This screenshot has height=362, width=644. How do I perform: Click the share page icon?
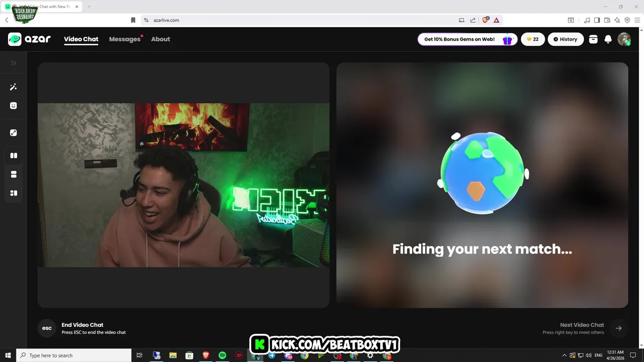click(473, 20)
